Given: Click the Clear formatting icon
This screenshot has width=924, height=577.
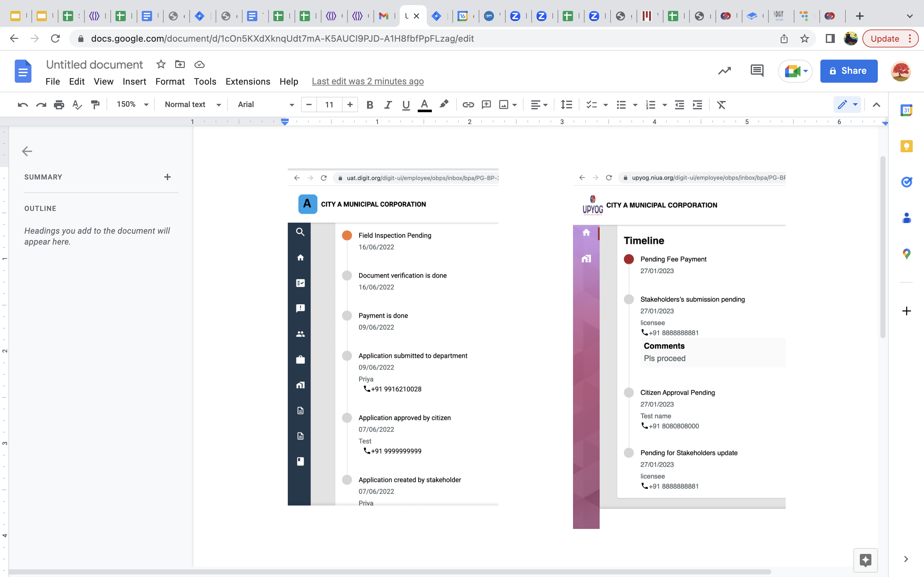Looking at the screenshot, I should [721, 105].
